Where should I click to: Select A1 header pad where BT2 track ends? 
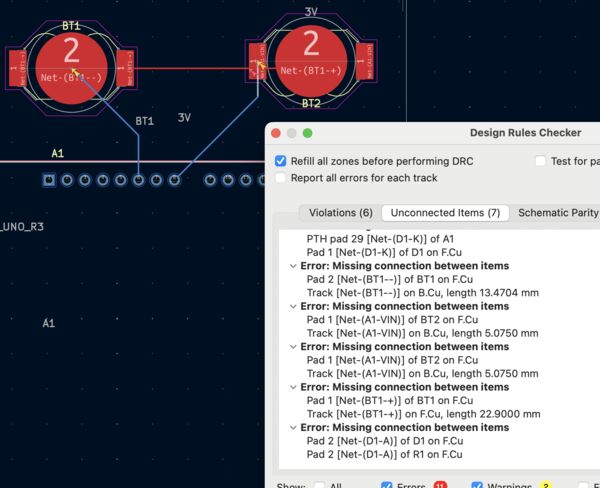point(174,180)
